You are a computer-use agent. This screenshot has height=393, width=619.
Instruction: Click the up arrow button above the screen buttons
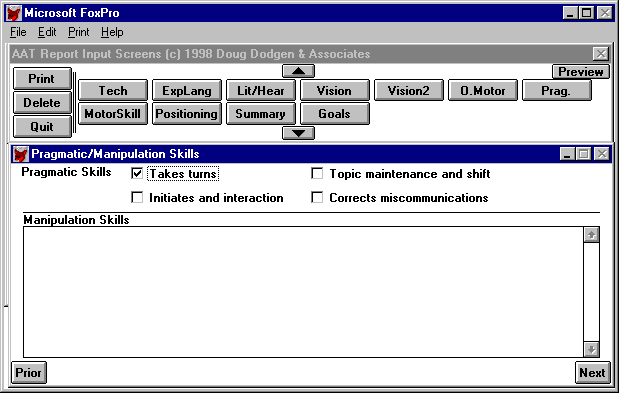coord(298,71)
